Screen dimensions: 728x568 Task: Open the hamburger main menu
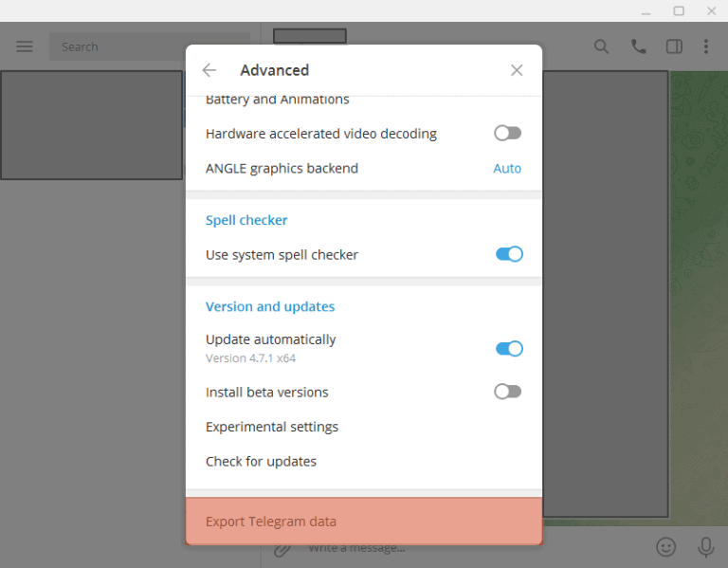[x=25, y=46]
